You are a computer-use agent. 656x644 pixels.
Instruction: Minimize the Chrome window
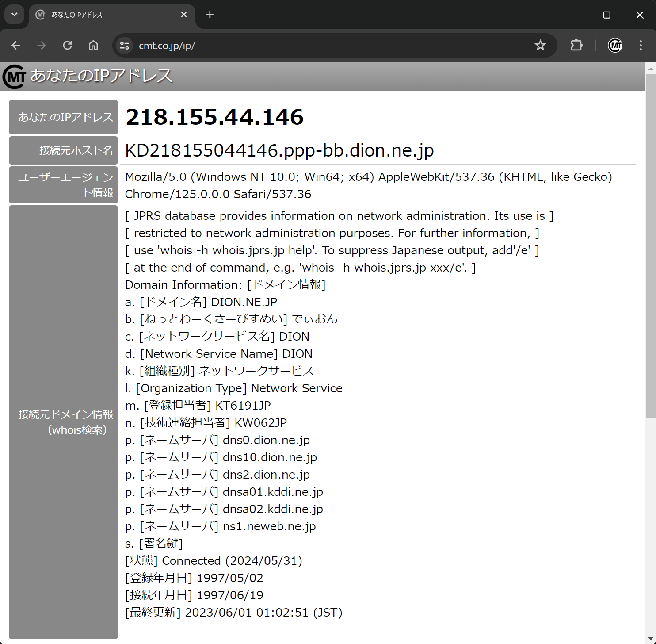click(575, 15)
